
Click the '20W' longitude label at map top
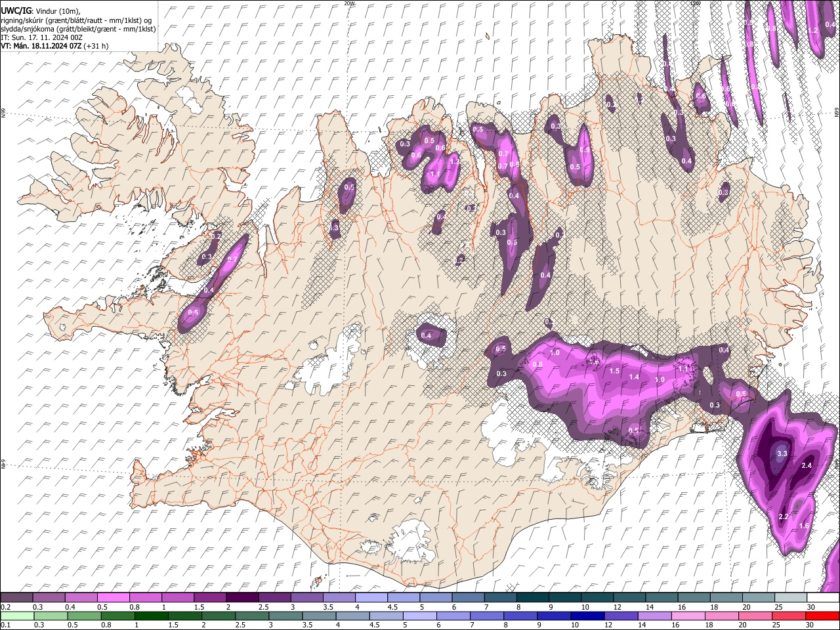350,3
